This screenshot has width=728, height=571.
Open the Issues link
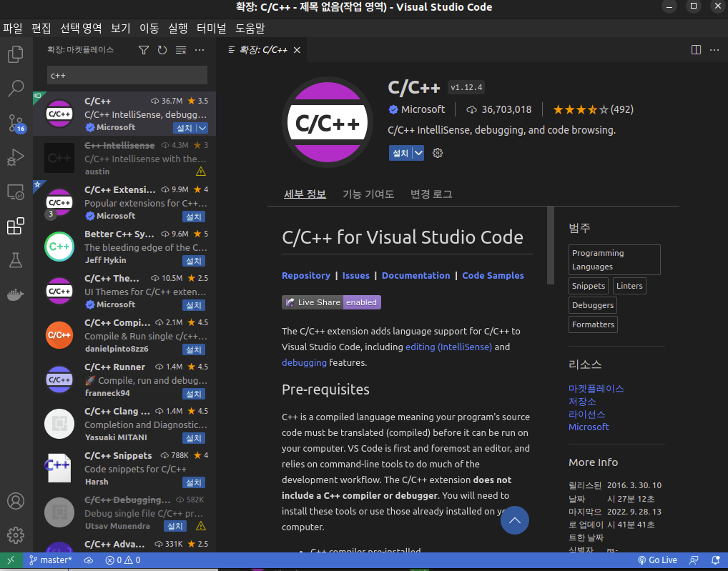(x=356, y=276)
